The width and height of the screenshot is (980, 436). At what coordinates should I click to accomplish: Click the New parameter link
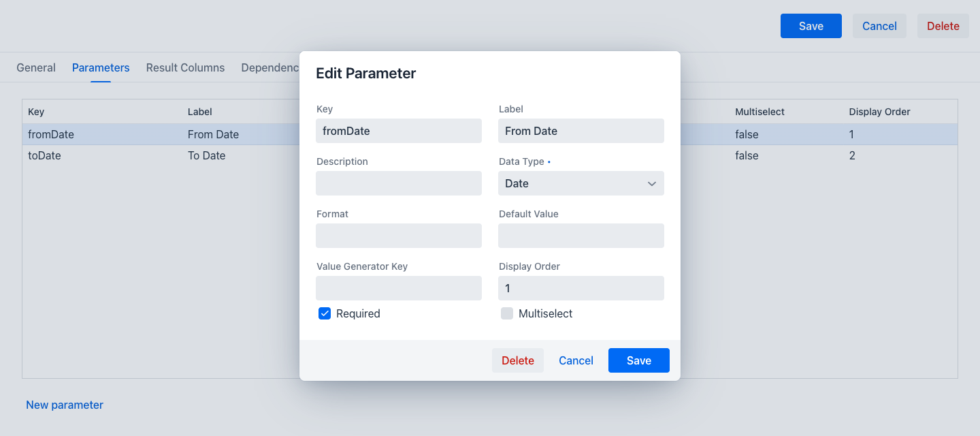click(65, 405)
